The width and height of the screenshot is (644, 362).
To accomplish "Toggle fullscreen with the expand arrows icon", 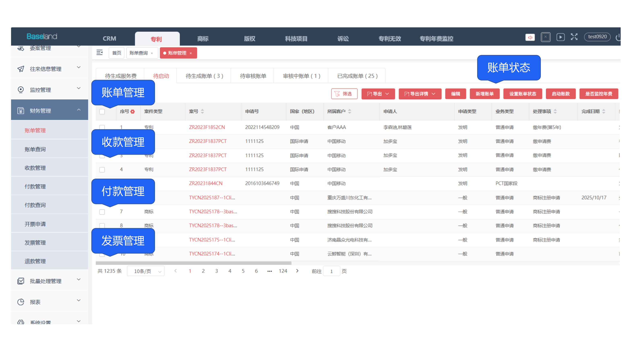I will click(x=574, y=37).
